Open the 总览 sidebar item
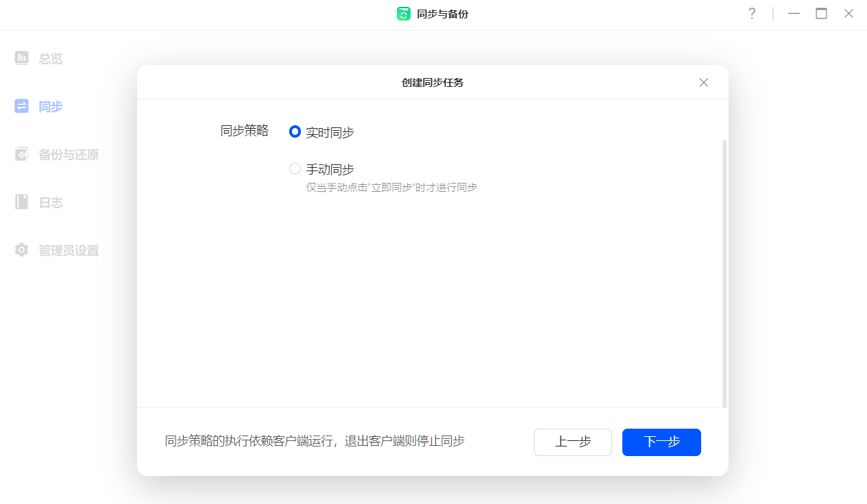The width and height of the screenshot is (867, 504). [51, 58]
